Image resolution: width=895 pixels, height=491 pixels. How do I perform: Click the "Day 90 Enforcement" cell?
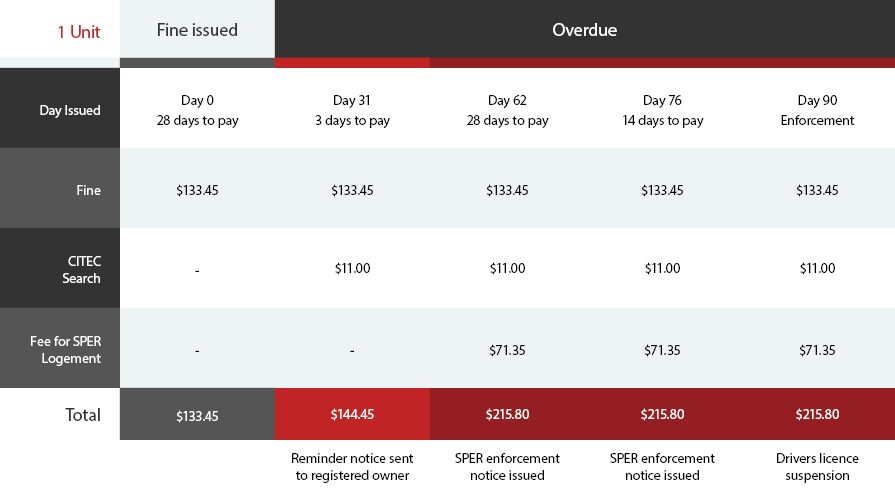(x=817, y=110)
